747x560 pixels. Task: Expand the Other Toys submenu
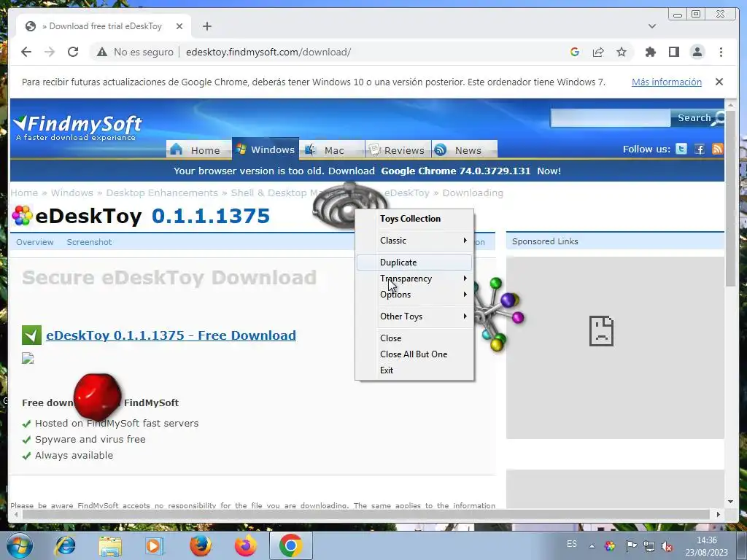point(414,316)
